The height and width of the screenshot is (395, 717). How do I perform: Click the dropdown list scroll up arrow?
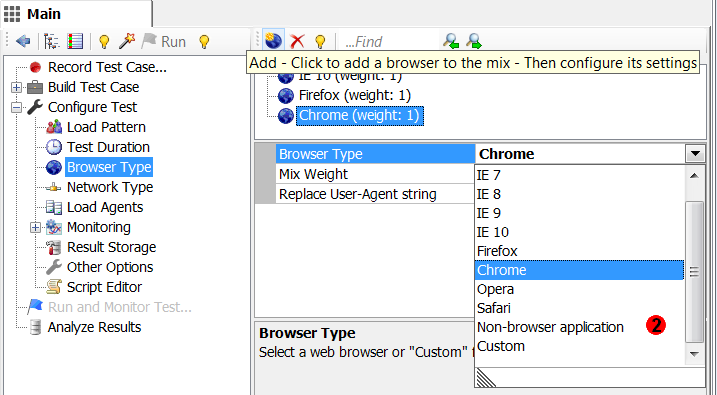pyautogui.click(x=695, y=176)
